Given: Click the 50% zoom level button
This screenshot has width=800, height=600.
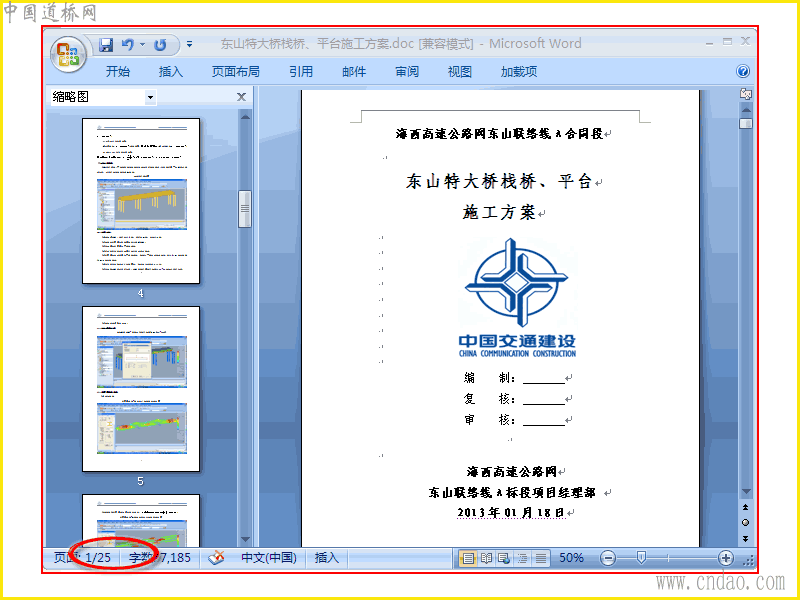Looking at the screenshot, I should click(571, 558).
